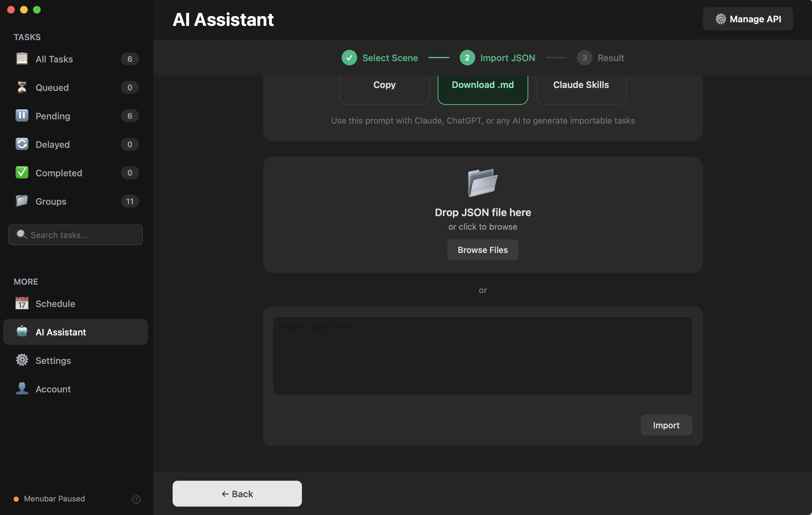Show Completed tasks via the green checkmark icon
This screenshot has height=515, width=812.
21,172
